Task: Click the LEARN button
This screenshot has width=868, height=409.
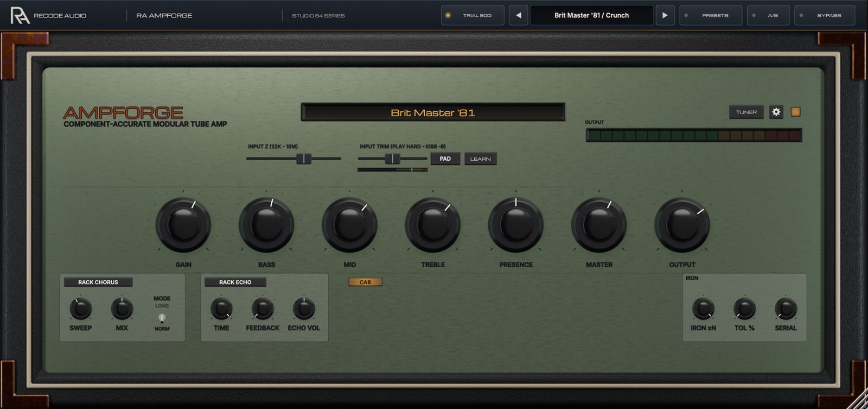Action: (x=481, y=159)
